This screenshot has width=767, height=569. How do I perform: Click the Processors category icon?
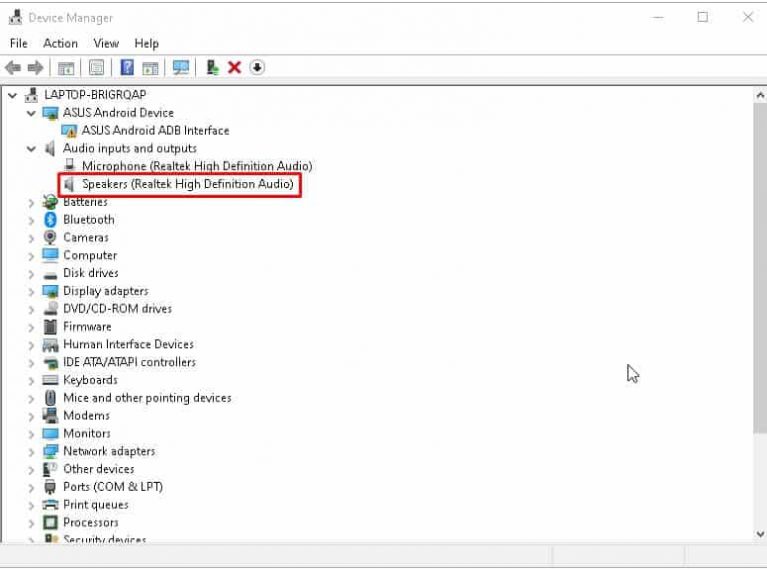(x=50, y=523)
